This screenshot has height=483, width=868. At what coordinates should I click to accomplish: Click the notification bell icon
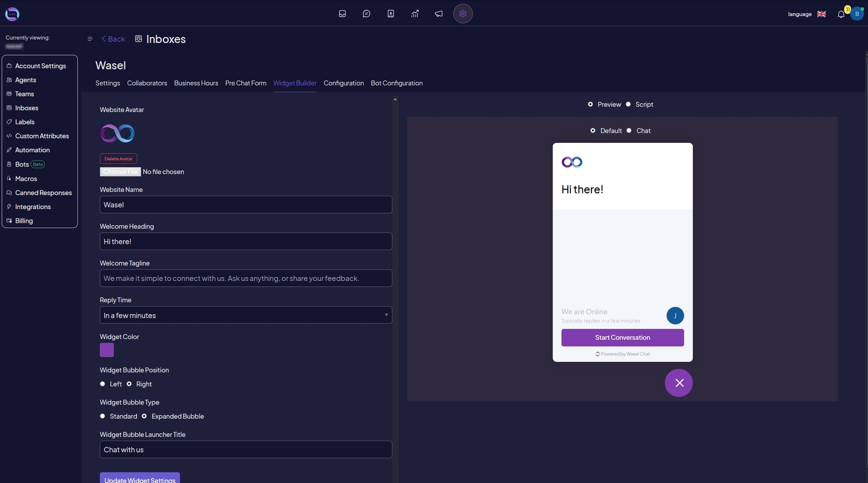point(841,14)
